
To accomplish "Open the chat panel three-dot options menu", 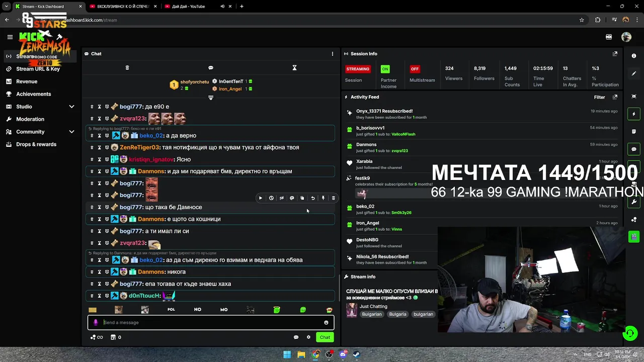I will (332, 54).
